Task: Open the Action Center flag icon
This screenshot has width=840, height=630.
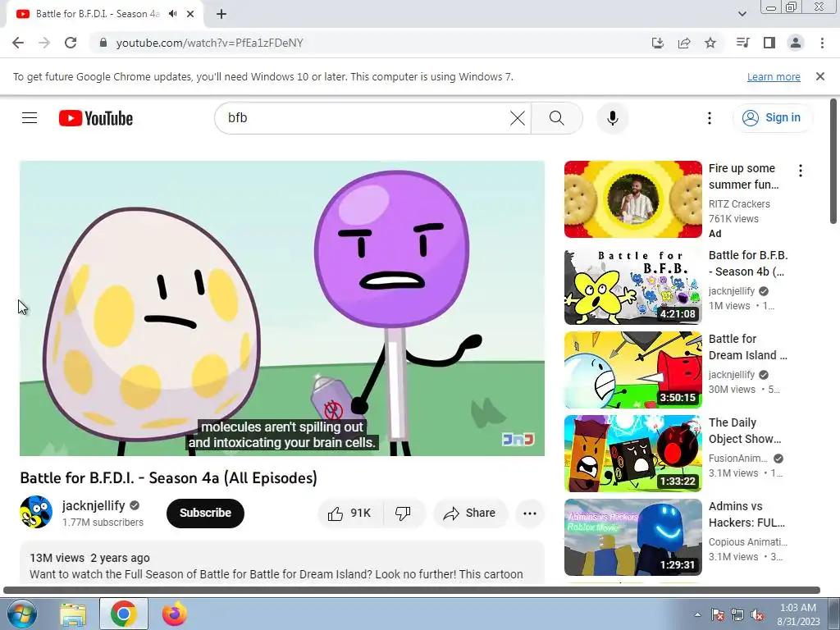Action: [x=718, y=614]
